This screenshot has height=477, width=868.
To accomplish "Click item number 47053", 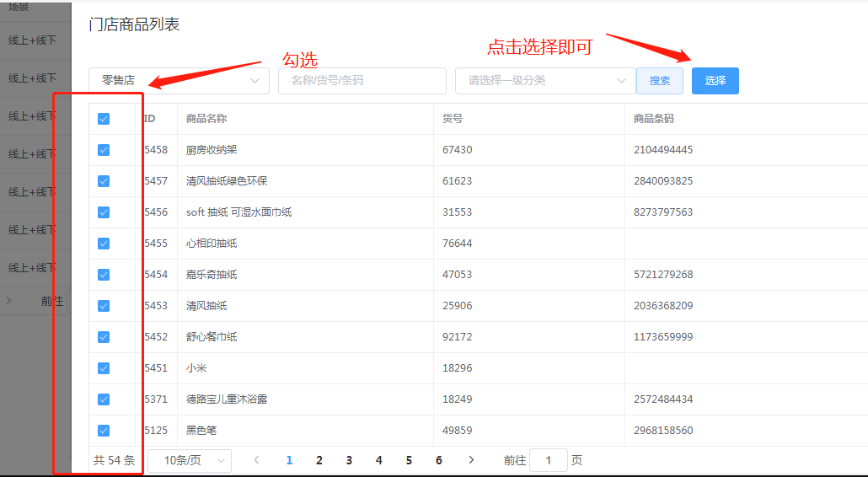I will pos(458,275).
